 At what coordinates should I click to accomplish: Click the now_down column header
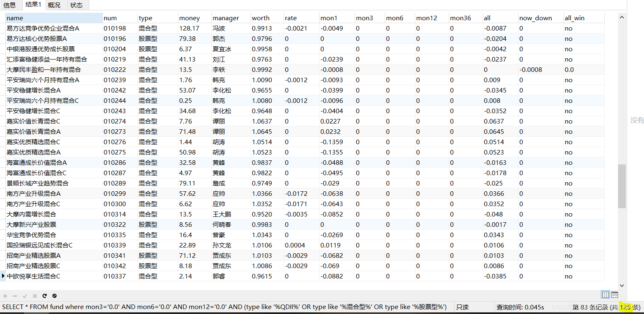[x=541, y=18]
